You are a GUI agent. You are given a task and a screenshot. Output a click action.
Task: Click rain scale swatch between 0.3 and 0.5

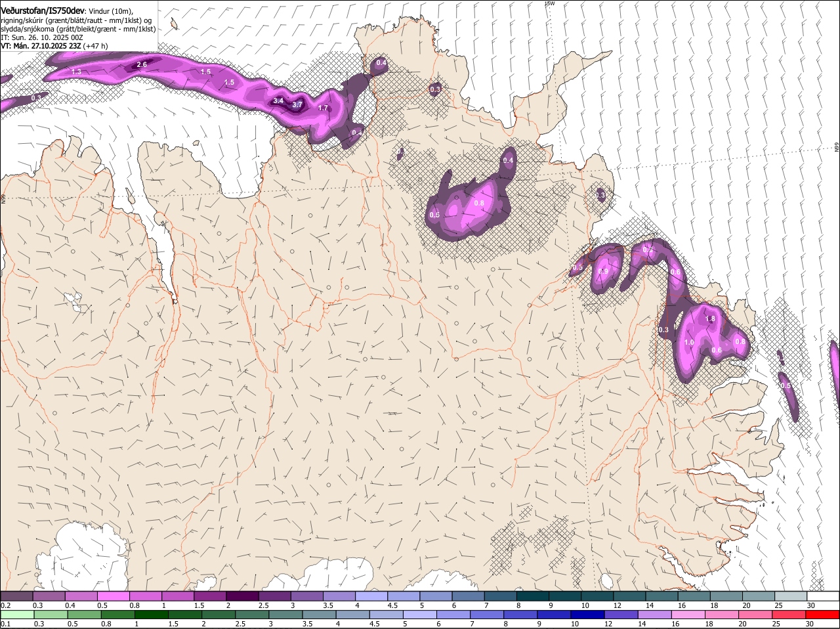[51, 615]
